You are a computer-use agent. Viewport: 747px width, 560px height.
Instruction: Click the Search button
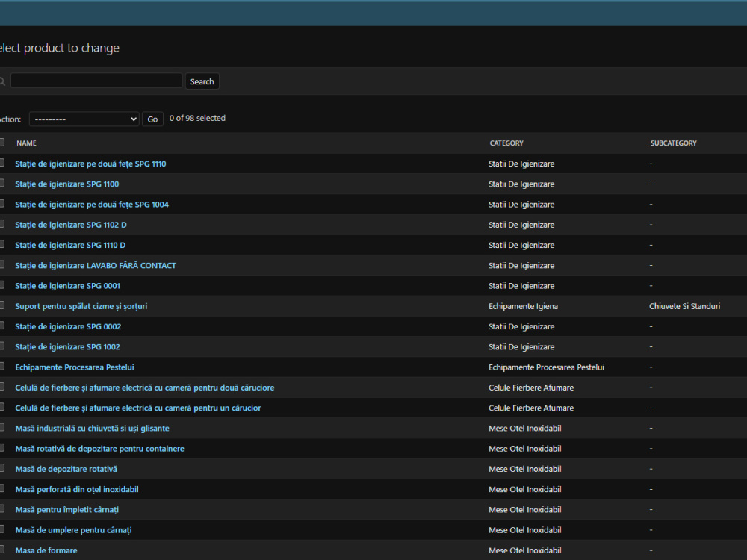(202, 81)
